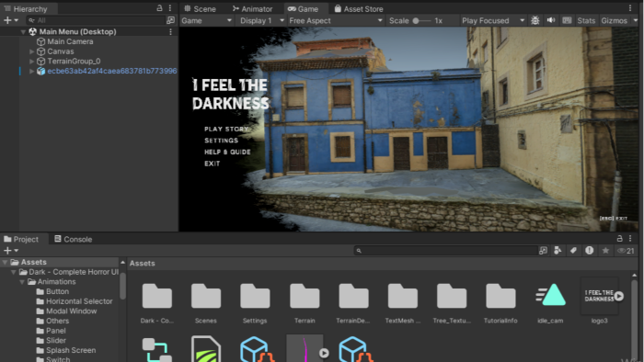The image size is (644, 362).
Task: Collapse the Main Menu (Desktop) scene
Action: (x=23, y=31)
